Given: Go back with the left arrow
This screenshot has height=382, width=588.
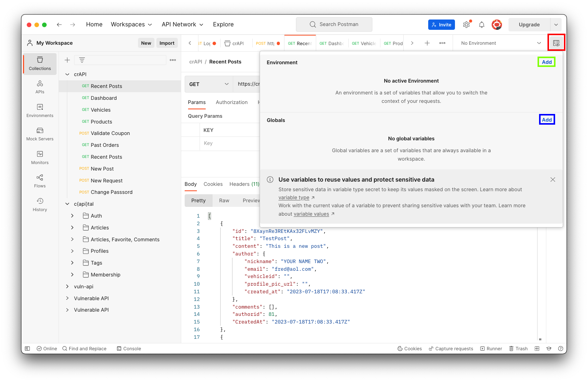Looking at the screenshot, I should pyautogui.click(x=59, y=24).
